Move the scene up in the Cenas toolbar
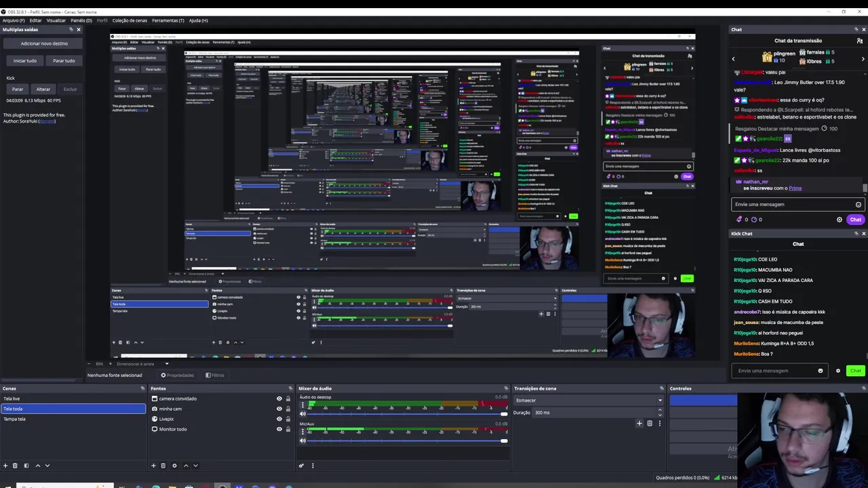Viewport: 868px width, 488px height. pyautogui.click(x=38, y=466)
